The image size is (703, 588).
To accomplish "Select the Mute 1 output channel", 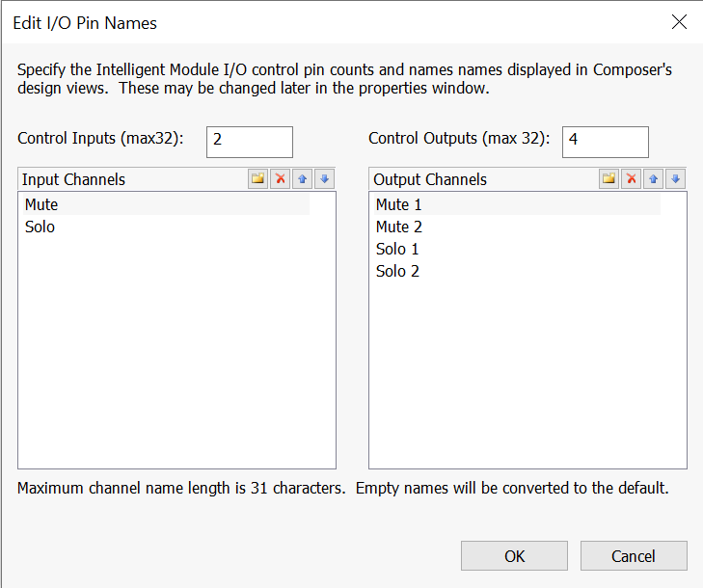I will [518, 204].
